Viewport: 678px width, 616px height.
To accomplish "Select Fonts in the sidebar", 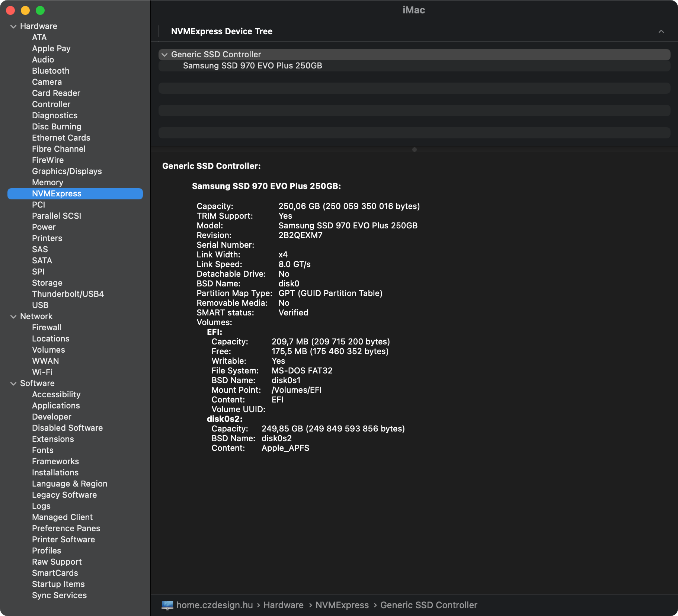I will coord(43,450).
